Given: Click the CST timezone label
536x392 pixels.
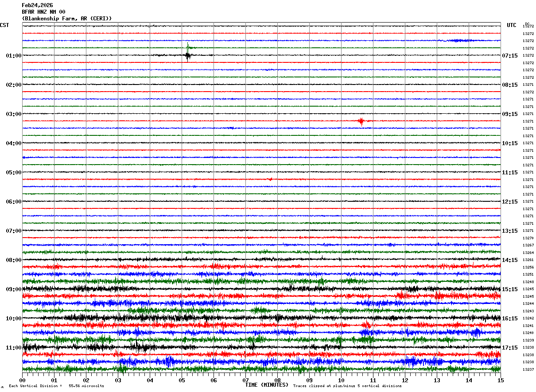Looking at the screenshot, I should pyautogui.click(x=4, y=25).
